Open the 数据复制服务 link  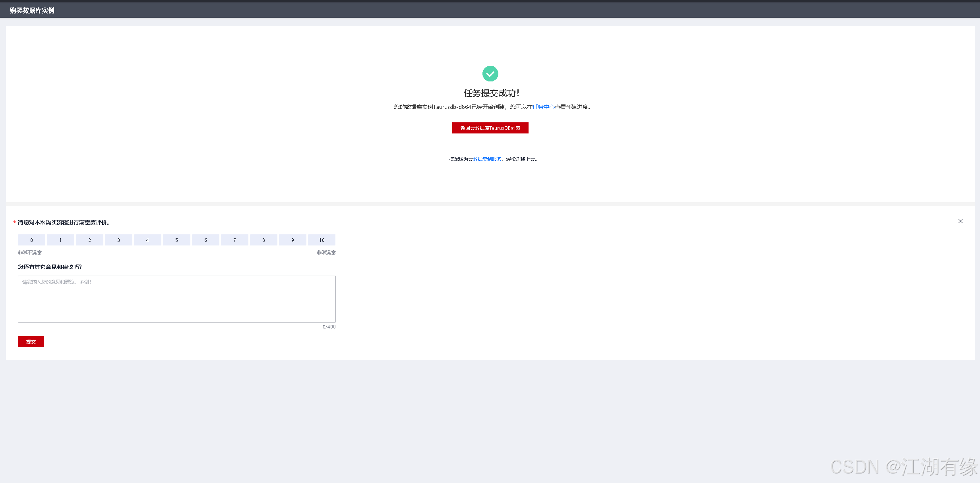[487, 159]
